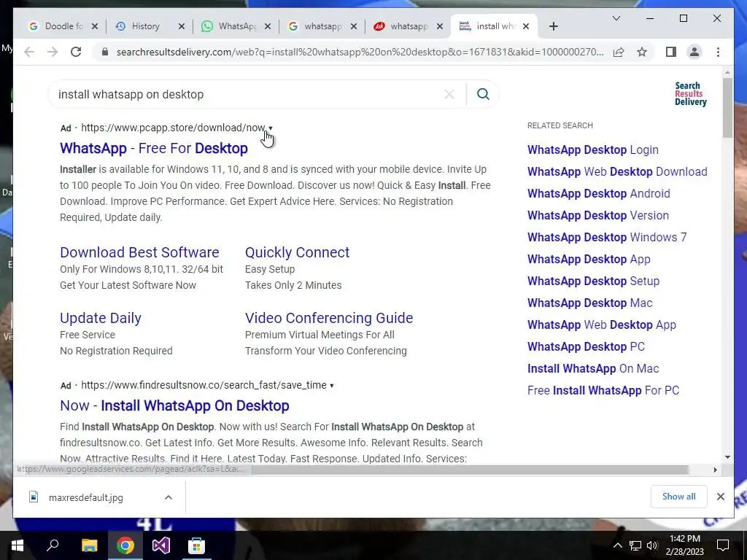
Task: Select Free Install WhatsApp For PC related search
Action: tap(603, 391)
